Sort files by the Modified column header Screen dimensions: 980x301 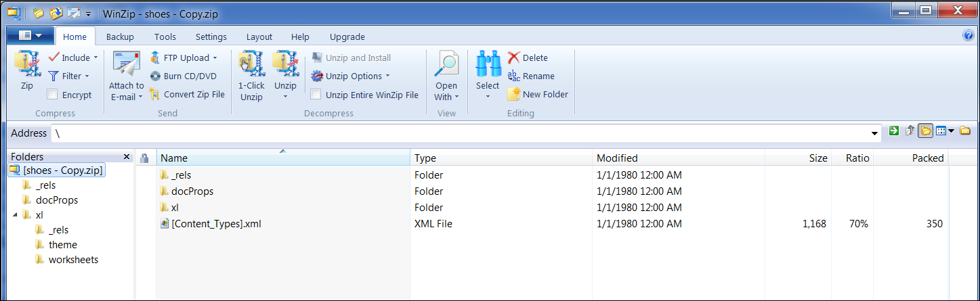pos(617,158)
